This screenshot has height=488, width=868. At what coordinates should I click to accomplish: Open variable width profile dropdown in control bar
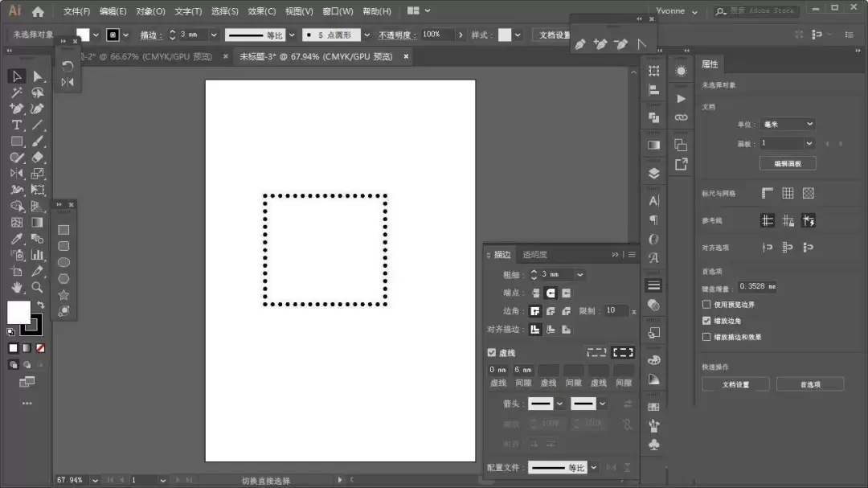(292, 35)
